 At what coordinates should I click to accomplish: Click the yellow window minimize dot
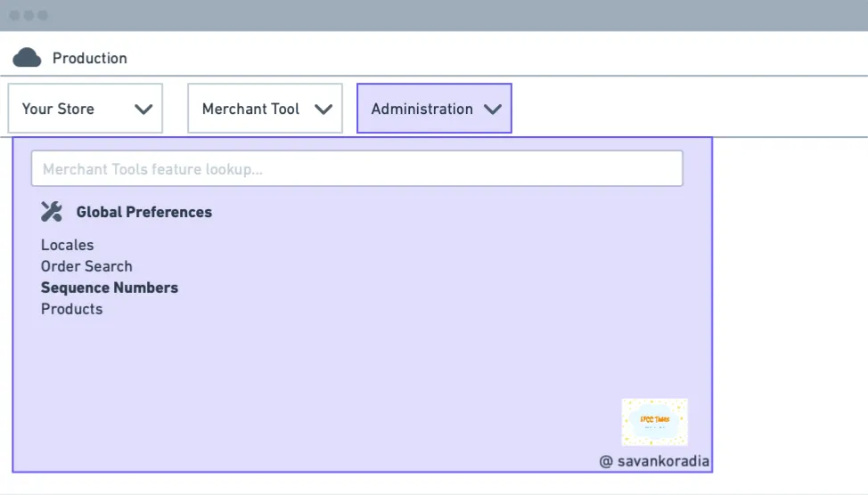tap(29, 15)
